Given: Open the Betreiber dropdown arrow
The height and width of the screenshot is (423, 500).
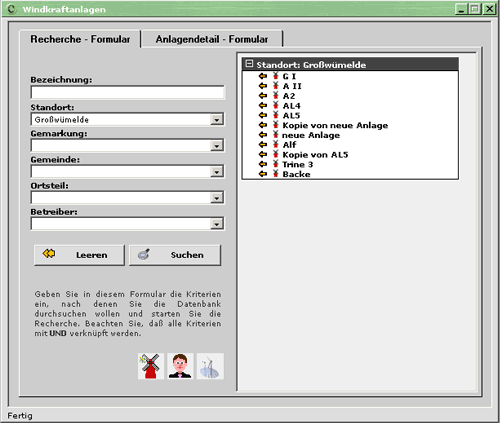Looking at the screenshot, I should tap(217, 224).
